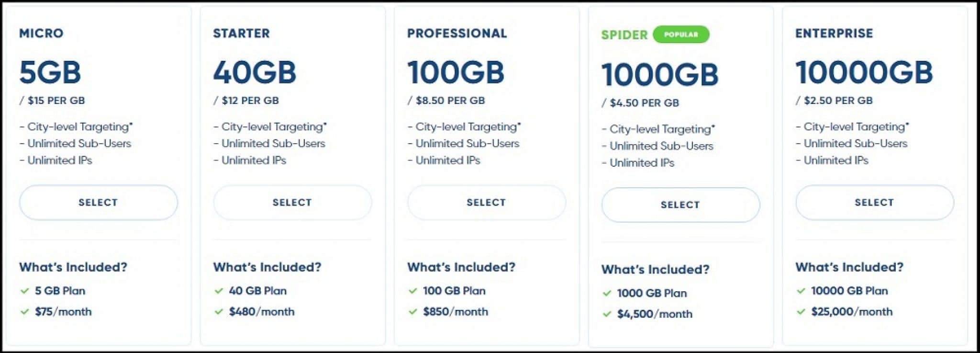Click checkmark icon beside 40 GB Plan

(219, 291)
